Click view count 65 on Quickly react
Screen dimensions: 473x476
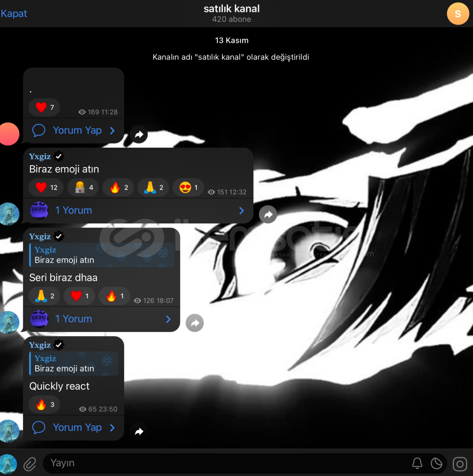(92, 409)
